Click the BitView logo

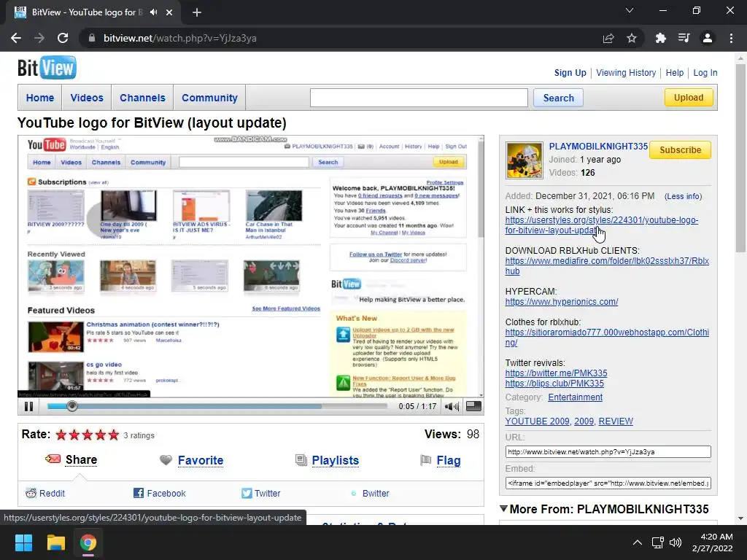(x=47, y=68)
